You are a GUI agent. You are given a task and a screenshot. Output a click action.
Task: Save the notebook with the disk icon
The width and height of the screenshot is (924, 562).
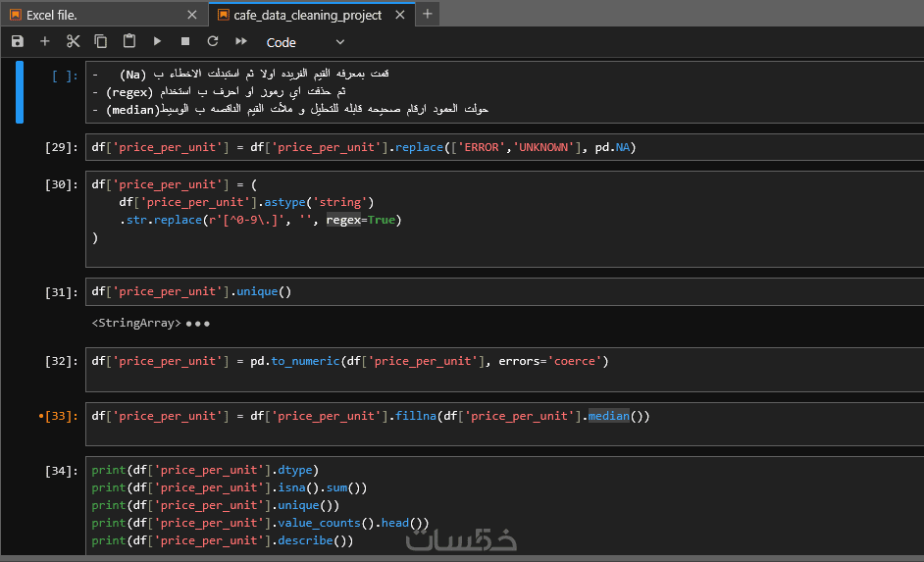(x=18, y=41)
